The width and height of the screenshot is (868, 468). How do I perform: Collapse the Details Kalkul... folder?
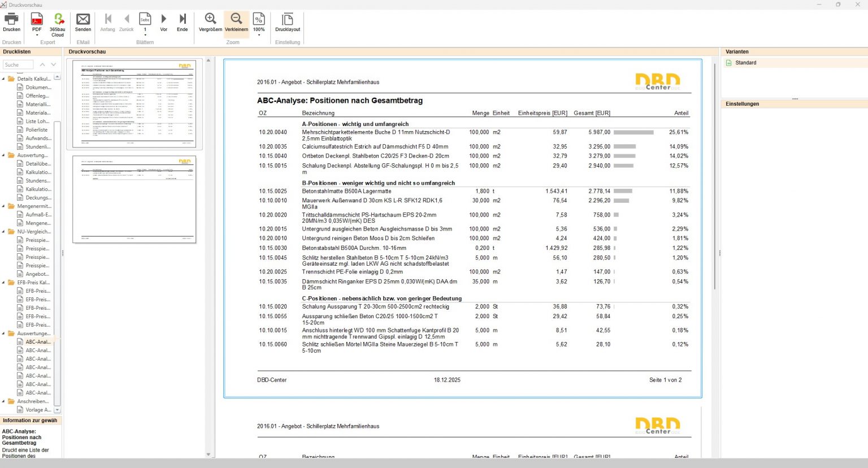[3, 79]
